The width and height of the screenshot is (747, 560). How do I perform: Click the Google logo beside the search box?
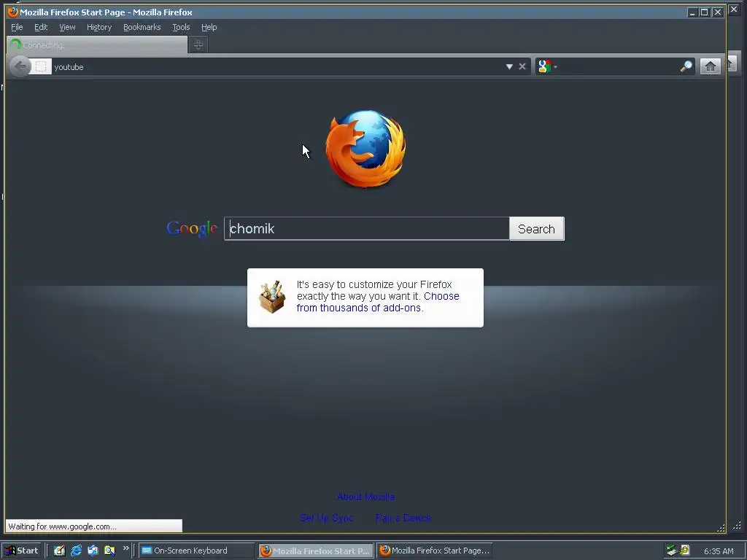pyautogui.click(x=192, y=228)
